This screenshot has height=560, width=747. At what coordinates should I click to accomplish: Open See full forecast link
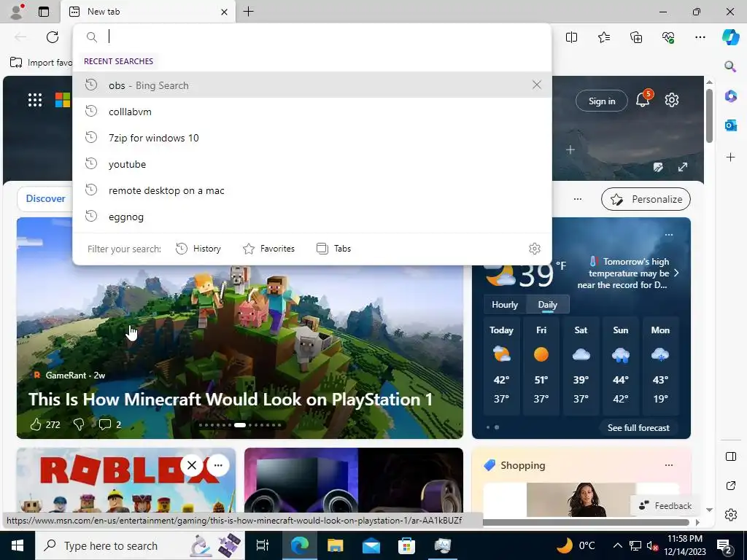(638, 427)
